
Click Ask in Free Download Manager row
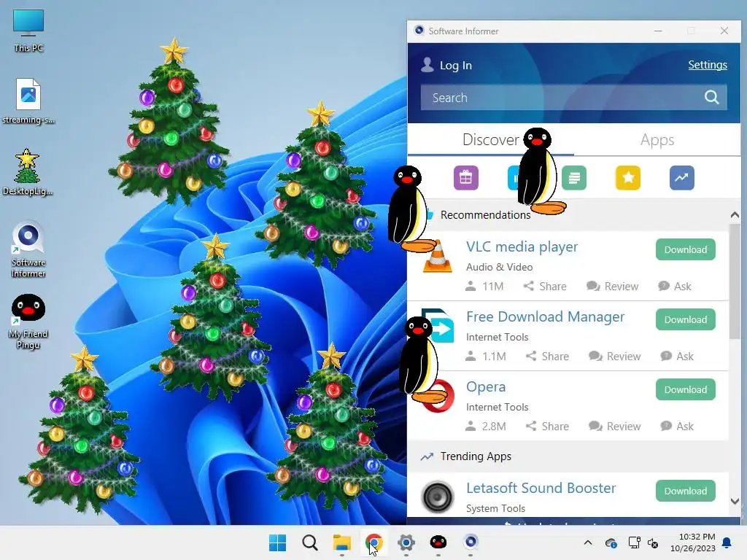[676, 356]
